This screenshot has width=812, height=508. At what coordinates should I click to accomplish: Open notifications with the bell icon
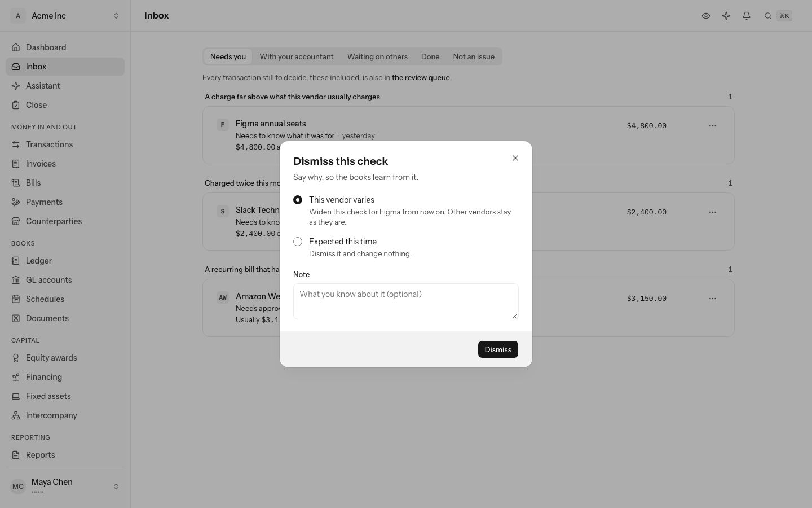click(747, 16)
